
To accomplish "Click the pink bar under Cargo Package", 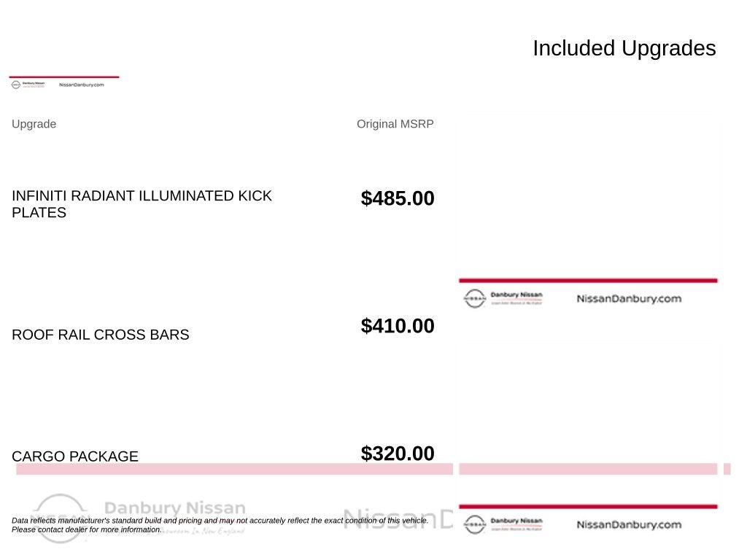I will pyautogui.click(x=234, y=469).
